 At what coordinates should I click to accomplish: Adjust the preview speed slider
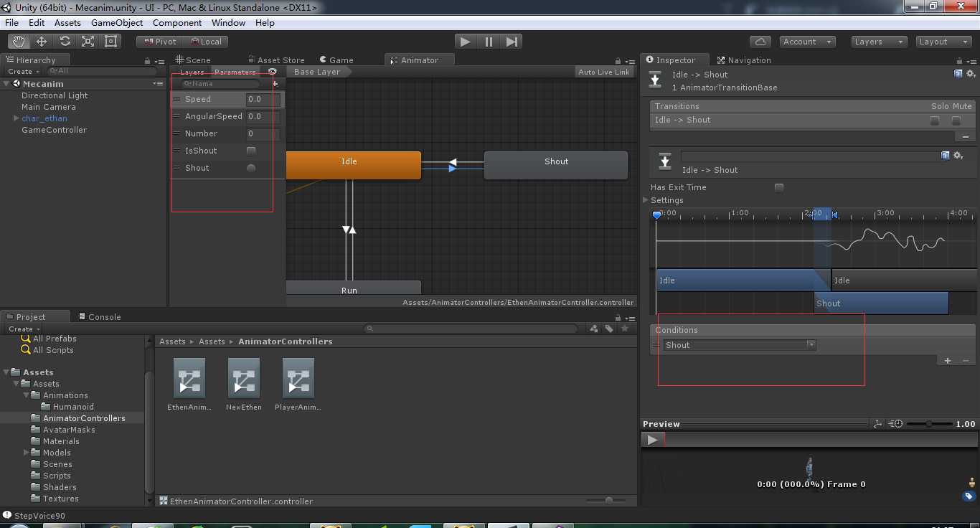[929, 424]
